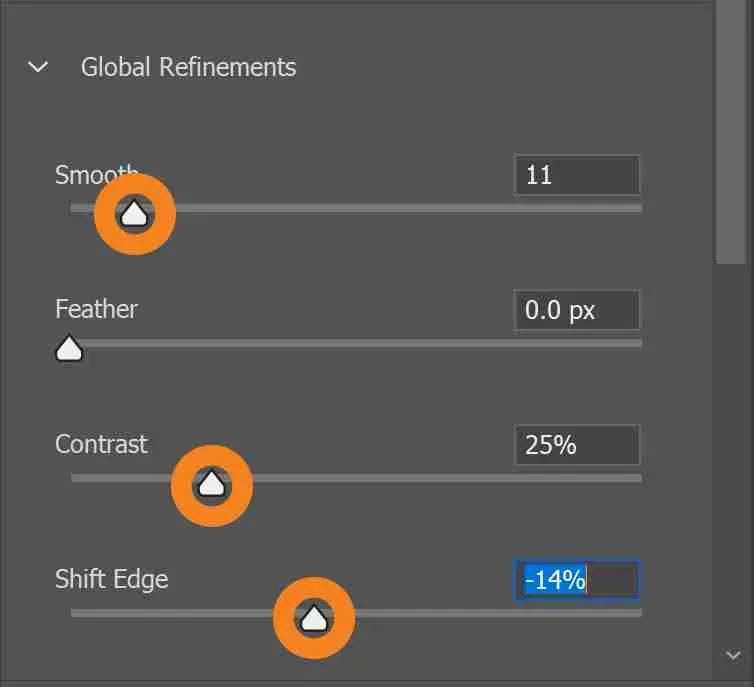Click Feather slider track right of its handle

pyautogui.click(x=360, y=343)
